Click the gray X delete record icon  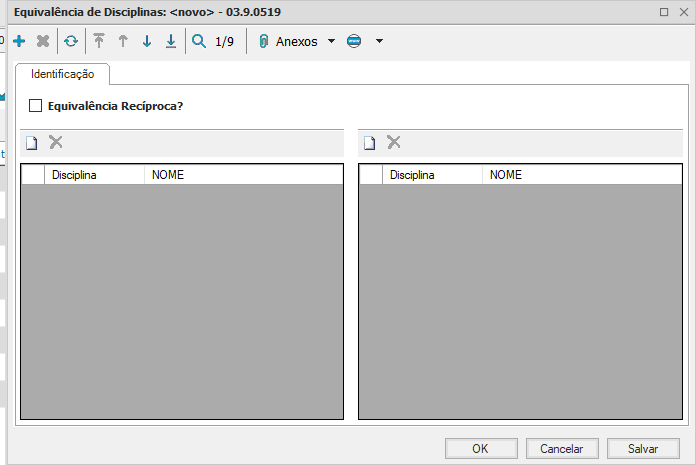(43, 42)
